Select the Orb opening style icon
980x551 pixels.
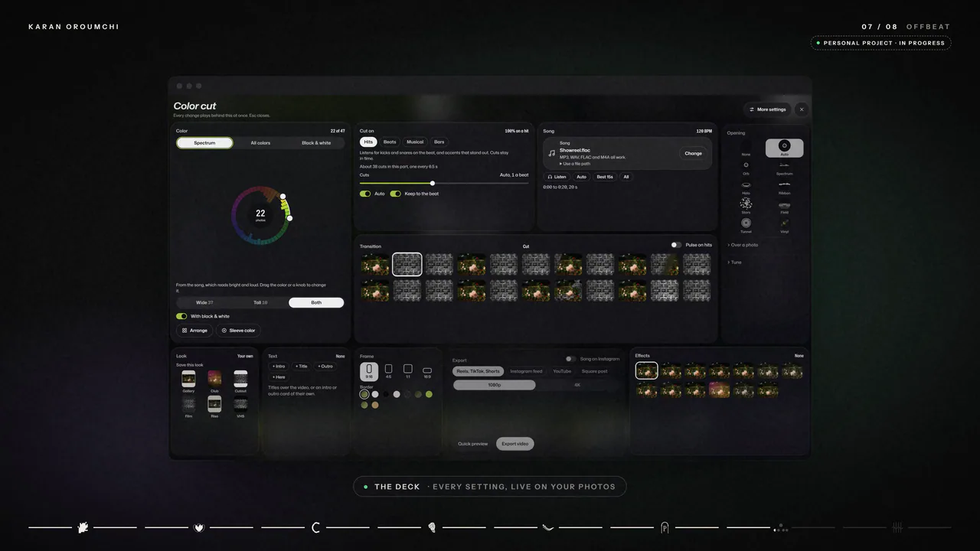pyautogui.click(x=746, y=165)
